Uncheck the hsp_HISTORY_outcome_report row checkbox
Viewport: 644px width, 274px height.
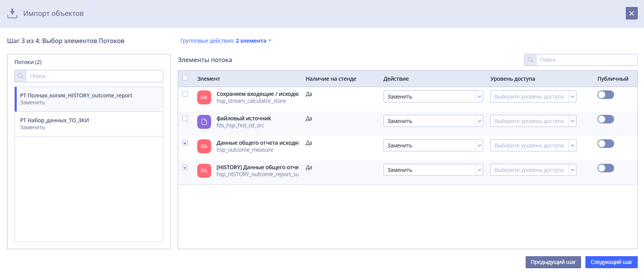click(x=185, y=167)
